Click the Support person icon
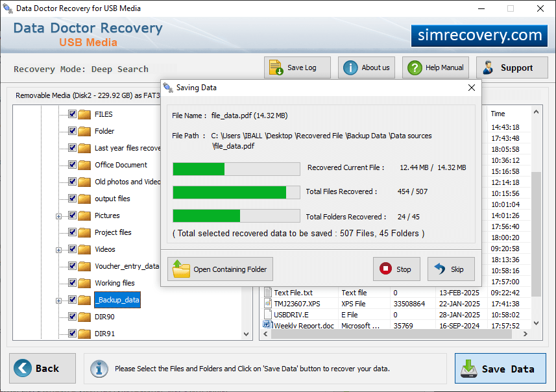This screenshot has width=556, height=392. pyautogui.click(x=489, y=67)
